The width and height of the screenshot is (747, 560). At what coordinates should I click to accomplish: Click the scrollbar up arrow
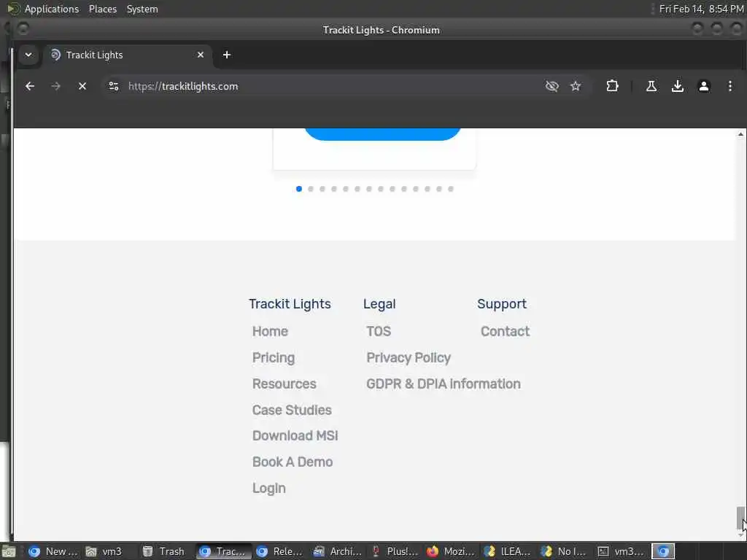(740, 134)
